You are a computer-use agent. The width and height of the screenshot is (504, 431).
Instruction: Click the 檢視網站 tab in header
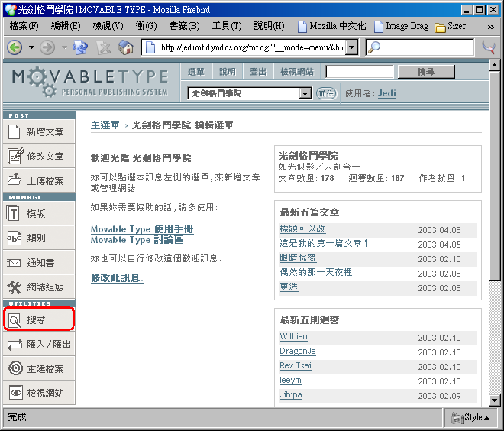[297, 72]
